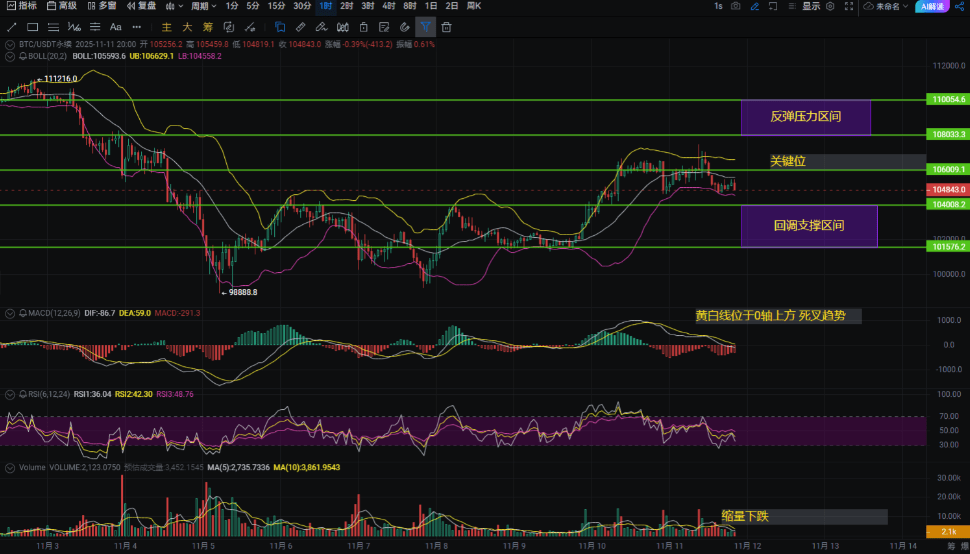This screenshot has height=554, width=970.
Task: Open the 周期 period dropdown
Action: tap(203, 6)
